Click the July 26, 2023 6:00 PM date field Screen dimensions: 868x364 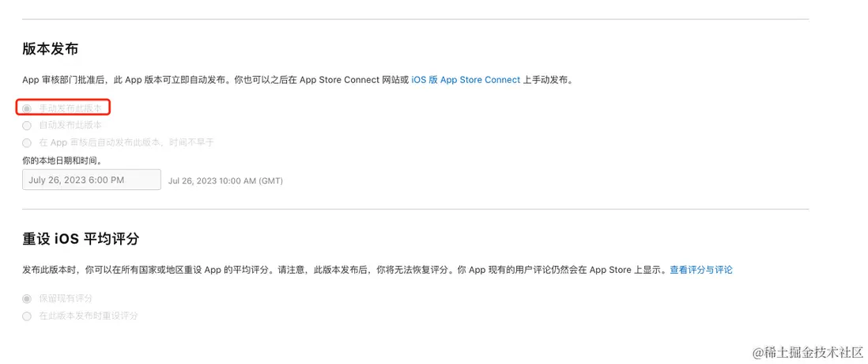pos(92,180)
